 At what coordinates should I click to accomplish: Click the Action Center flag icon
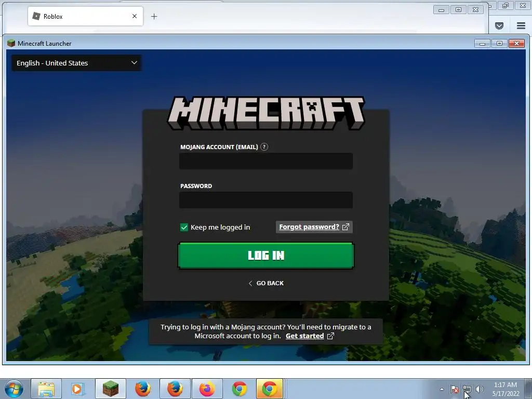455,389
